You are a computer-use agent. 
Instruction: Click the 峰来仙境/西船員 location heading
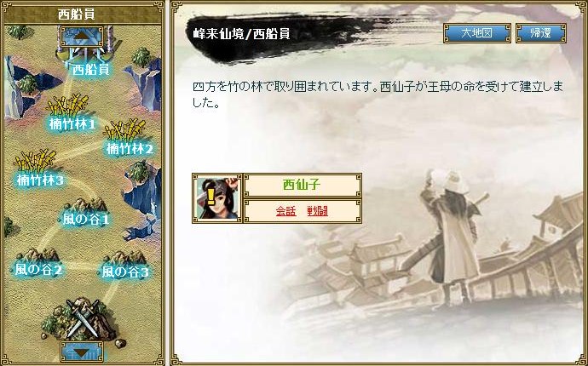click(241, 34)
